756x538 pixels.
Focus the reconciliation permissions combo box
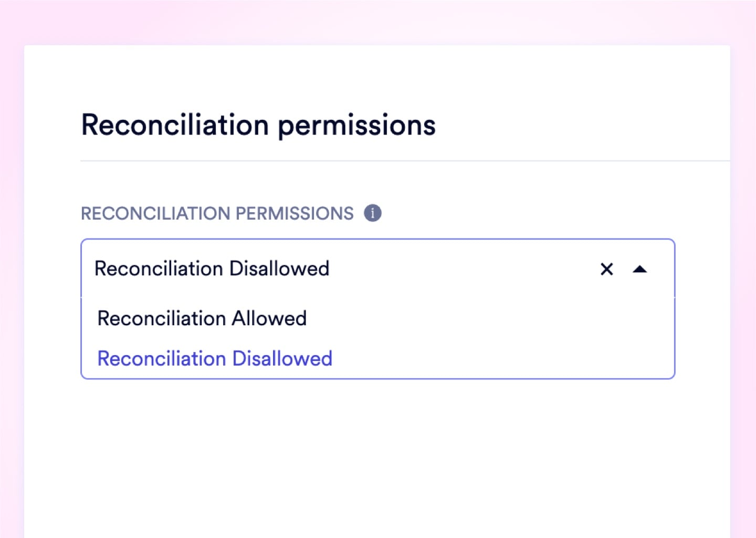click(446, 268)
